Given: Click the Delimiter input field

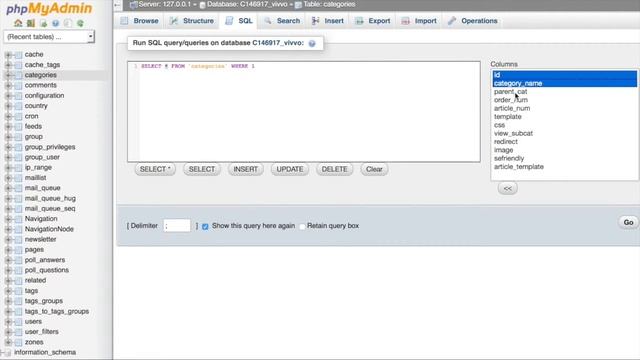Looking at the screenshot, I should point(177,226).
